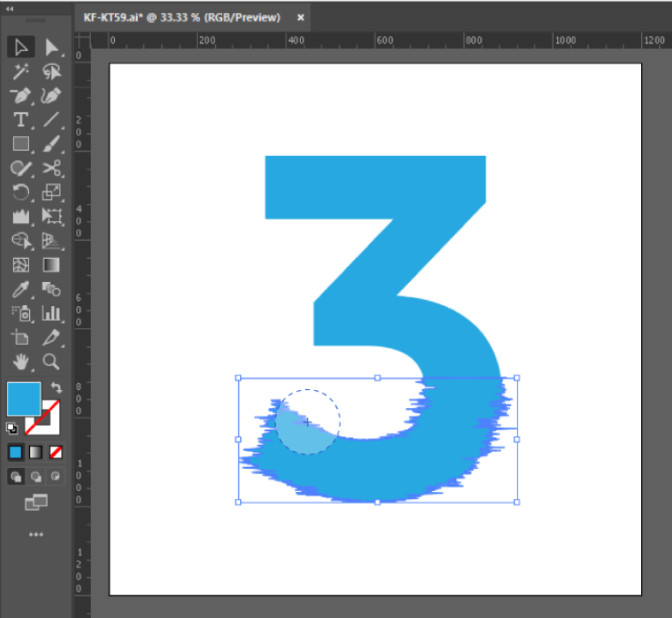The image size is (672, 618).
Task: Click top-center bounding box handle
Action: point(377,378)
